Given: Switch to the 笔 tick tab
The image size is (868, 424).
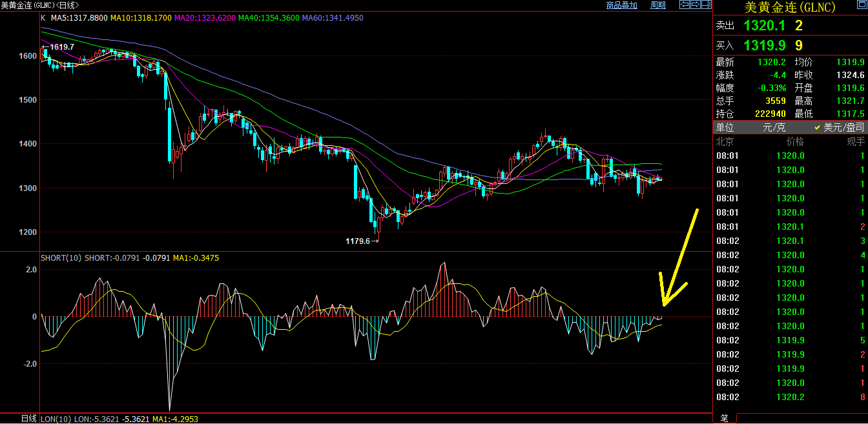Looking at the screenshot, I should point(724,418).
